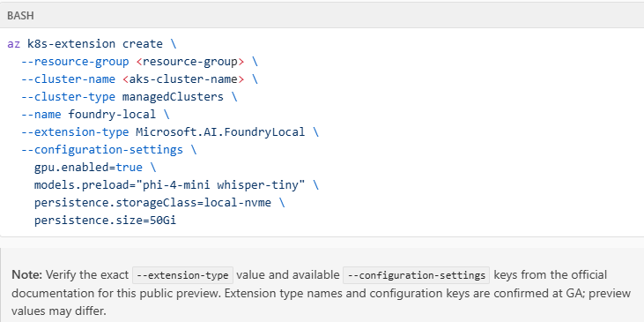644x322 pixels.
Task: Click the '<resource-group>' placeholder
Action: coord(190,62)
